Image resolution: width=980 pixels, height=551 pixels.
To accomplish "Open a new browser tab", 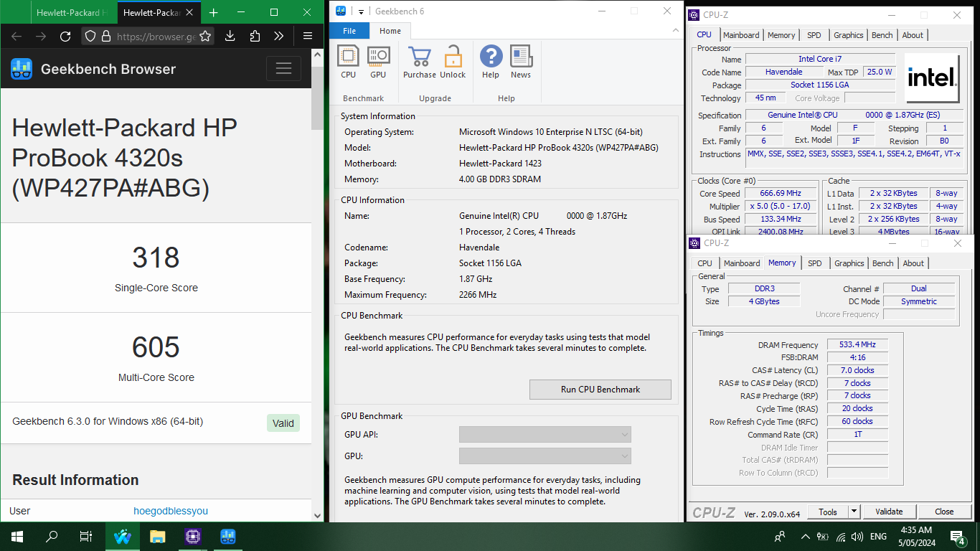I will 213,13.
